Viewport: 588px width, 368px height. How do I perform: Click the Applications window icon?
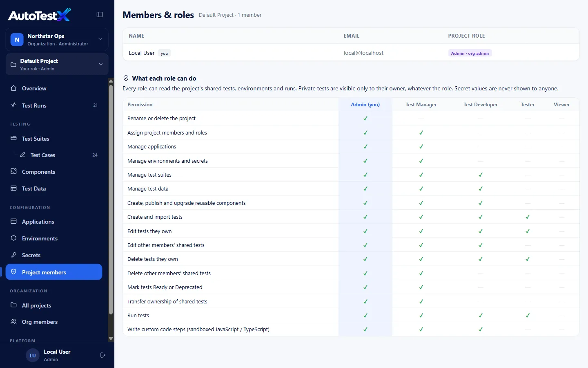point(13,221)
